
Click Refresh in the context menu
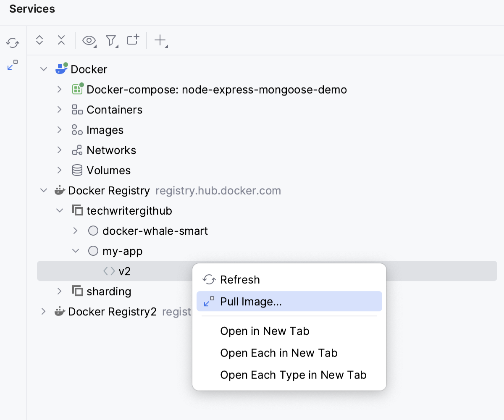[239, 279]
